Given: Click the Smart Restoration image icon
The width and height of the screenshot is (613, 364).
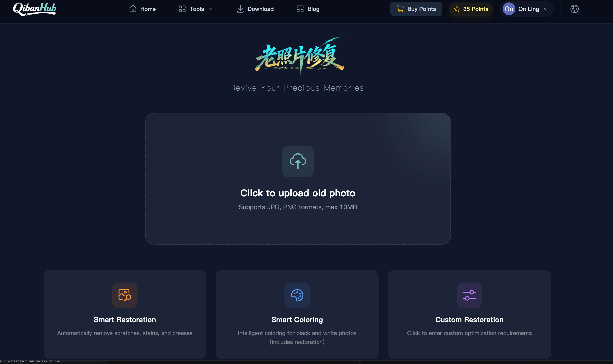Looking at the screenshot, I should point(125,295).
